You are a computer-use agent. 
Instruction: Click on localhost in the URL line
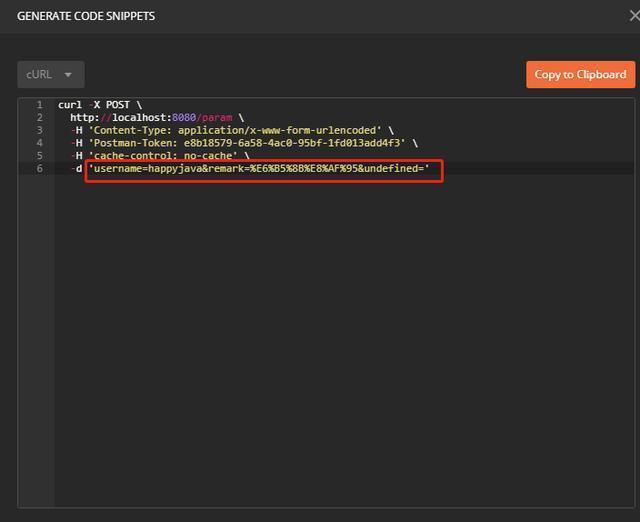coord(140,118)
